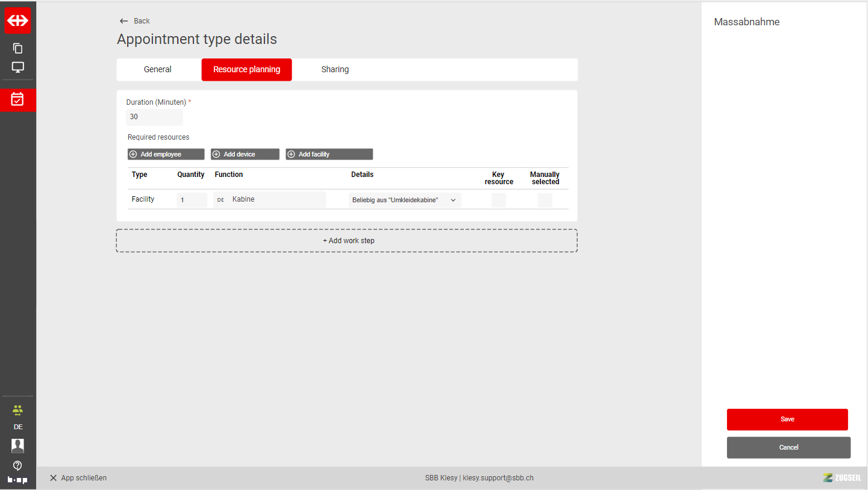Click the SBB logo icon
The height and width of the screenshot is (490, 868).
point(18,20)
